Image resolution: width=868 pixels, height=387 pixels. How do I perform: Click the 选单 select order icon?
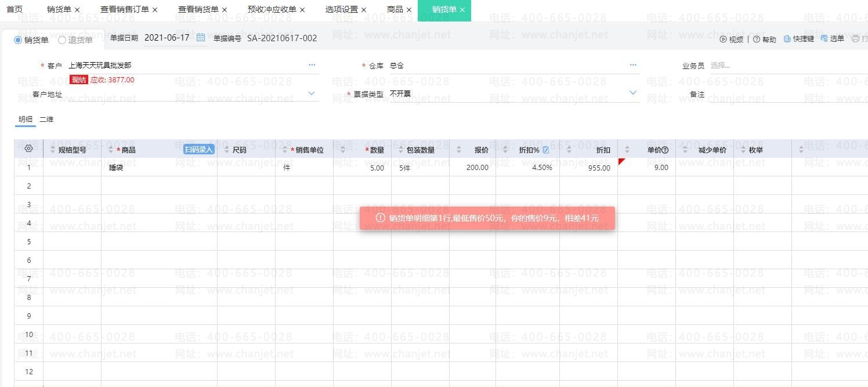(824, 39)
